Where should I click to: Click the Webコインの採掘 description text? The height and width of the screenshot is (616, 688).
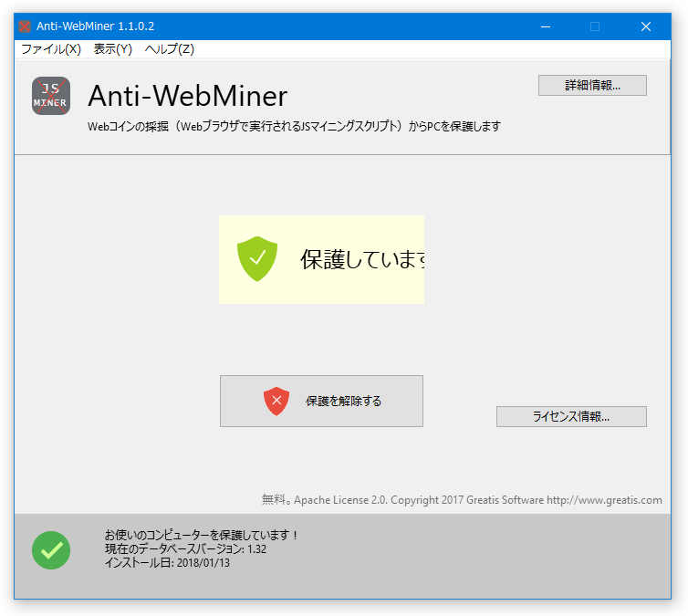tap(294, 126)
